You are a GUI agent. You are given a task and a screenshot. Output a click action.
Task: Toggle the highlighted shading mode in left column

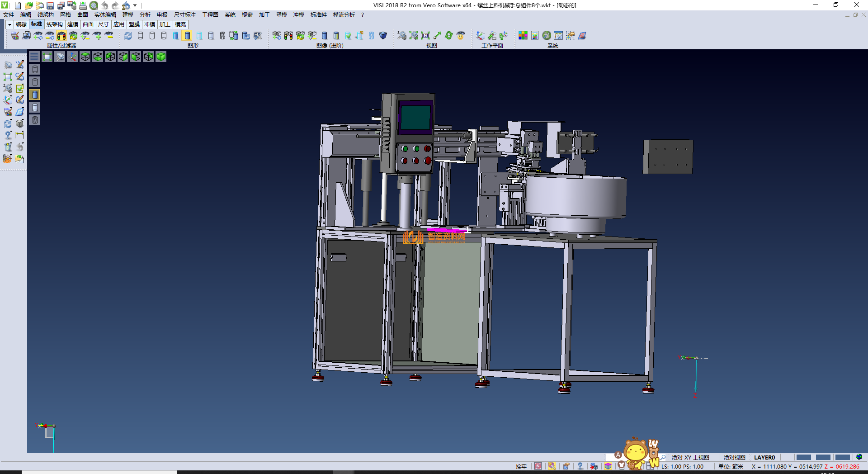coord(35,95)
